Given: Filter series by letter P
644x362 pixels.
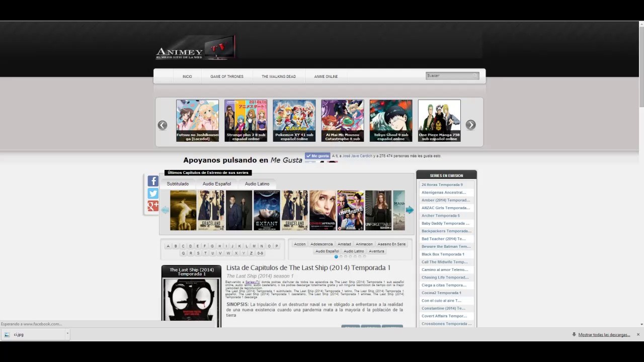Looking at the screenshot, I should click(277, 246).
